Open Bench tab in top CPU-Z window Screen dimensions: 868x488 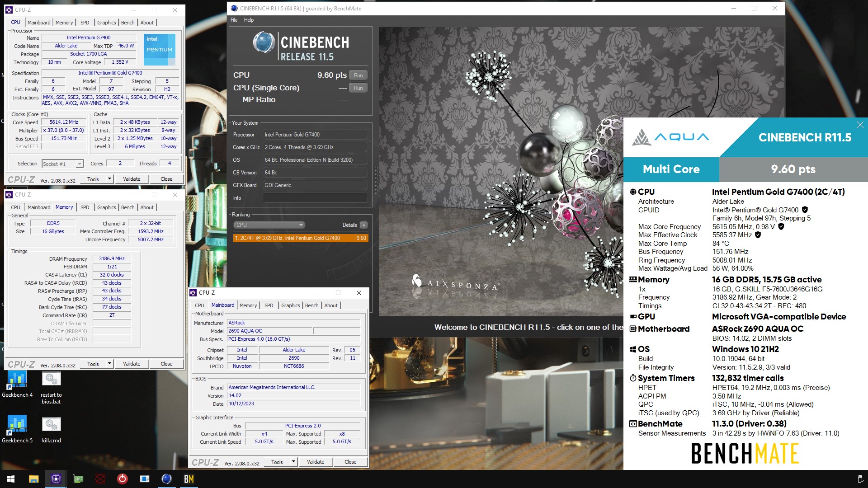128,23
